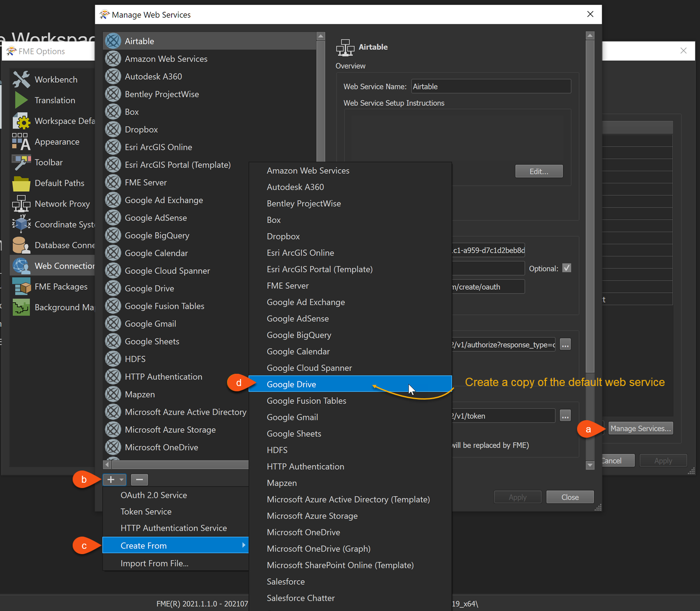Open Database Connections icon
This screenshot has width=700, height=611.
coord(21,245)
